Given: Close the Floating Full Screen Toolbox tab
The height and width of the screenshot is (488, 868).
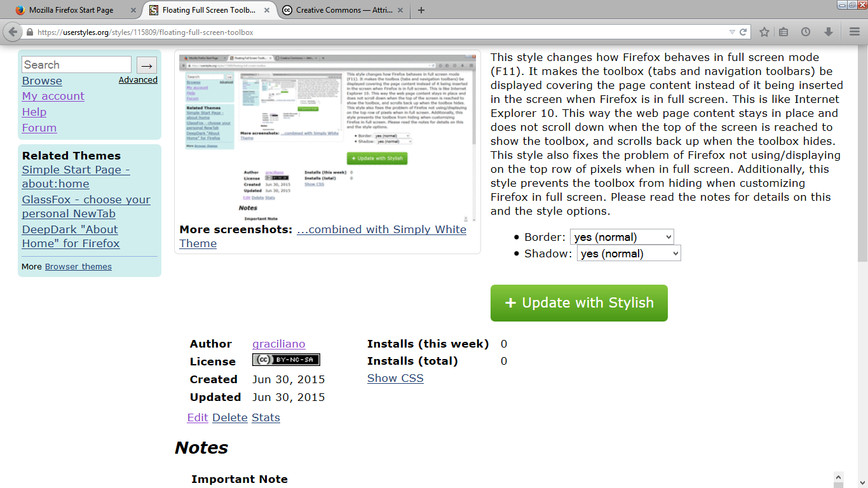Looking at the screenshot, I should coord(266,10).
